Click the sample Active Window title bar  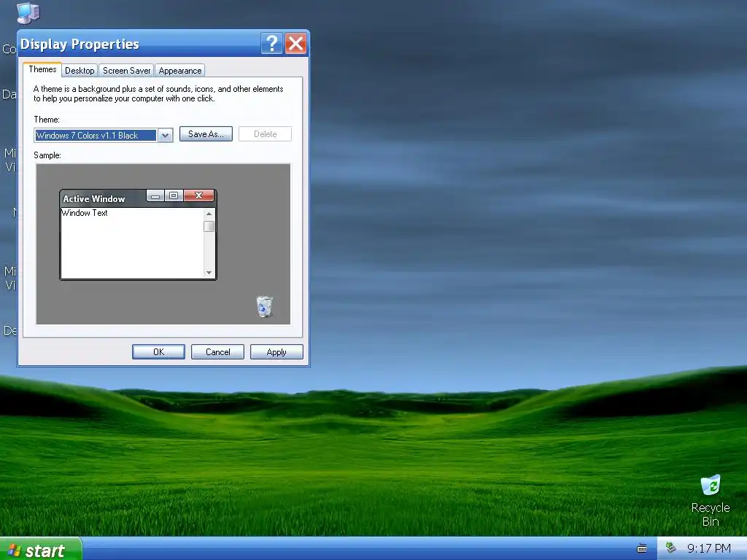coord(103,198)
